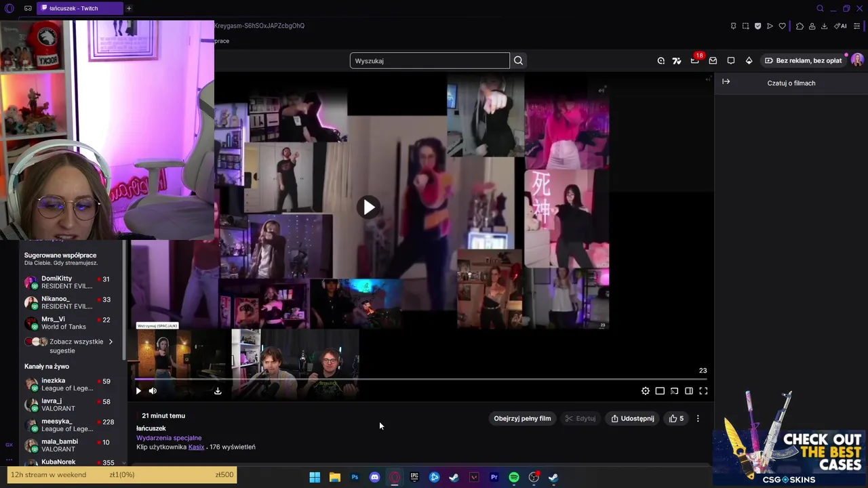Open the Mrs__Vi World of Tanks channel

point(71,323)
